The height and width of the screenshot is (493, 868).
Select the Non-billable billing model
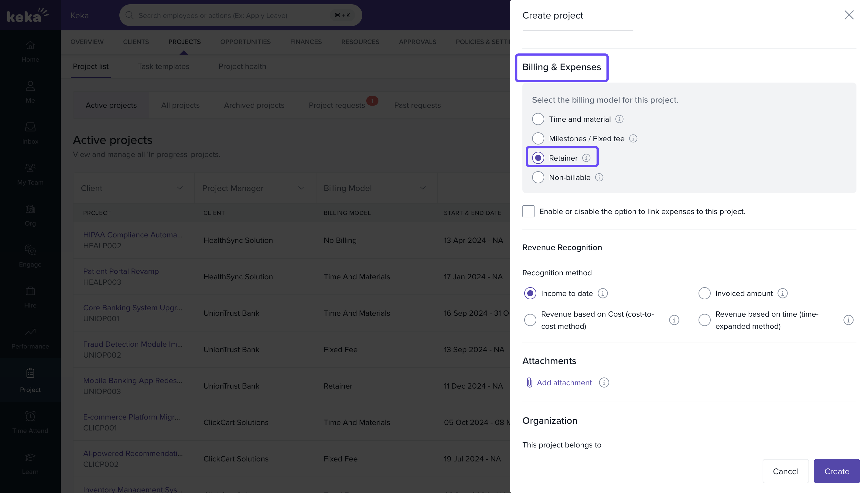tap(538, 177)
